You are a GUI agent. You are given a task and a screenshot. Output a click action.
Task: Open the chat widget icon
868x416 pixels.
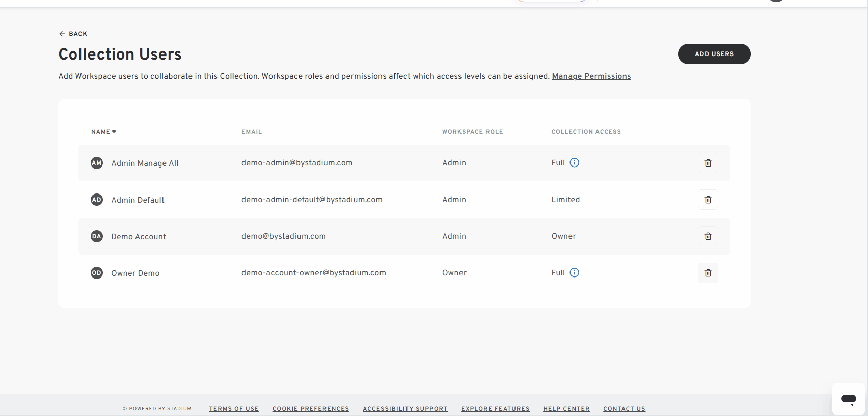tap(849, 399)
